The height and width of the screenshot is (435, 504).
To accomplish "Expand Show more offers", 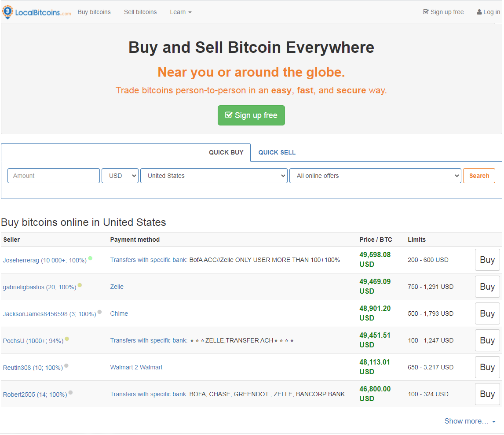I will click(470, 421).
